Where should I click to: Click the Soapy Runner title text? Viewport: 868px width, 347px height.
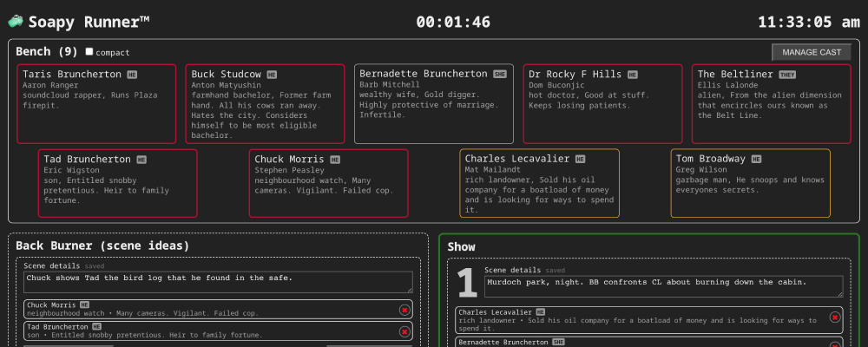point(89,23)
